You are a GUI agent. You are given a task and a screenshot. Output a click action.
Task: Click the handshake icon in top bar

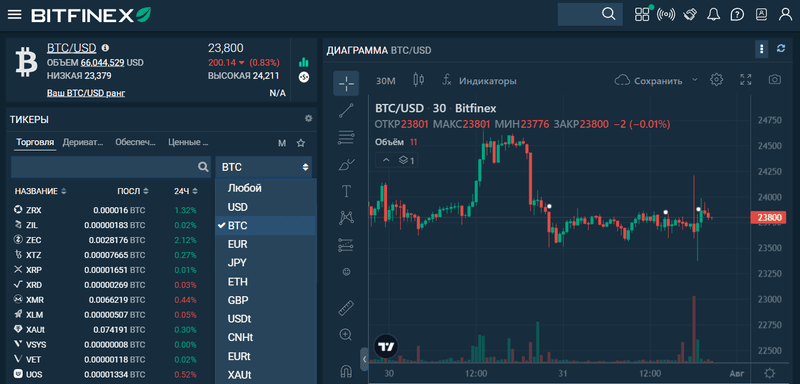point(690,14)
